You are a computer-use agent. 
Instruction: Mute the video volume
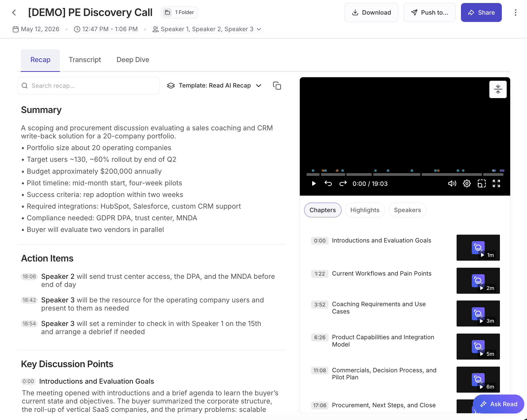pyautogui.click(x=452, y=184)
